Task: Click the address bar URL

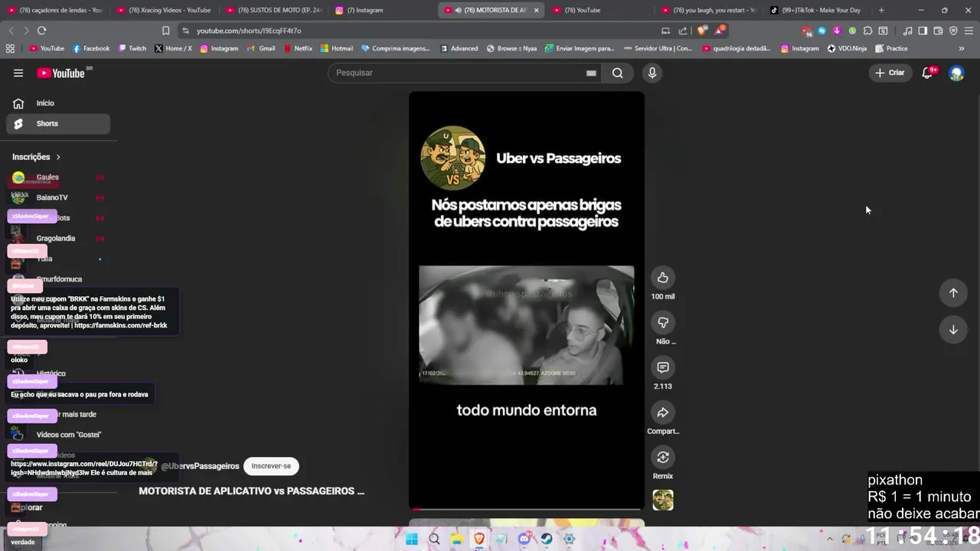Action: pyautogui.click(x=249, y=31)
